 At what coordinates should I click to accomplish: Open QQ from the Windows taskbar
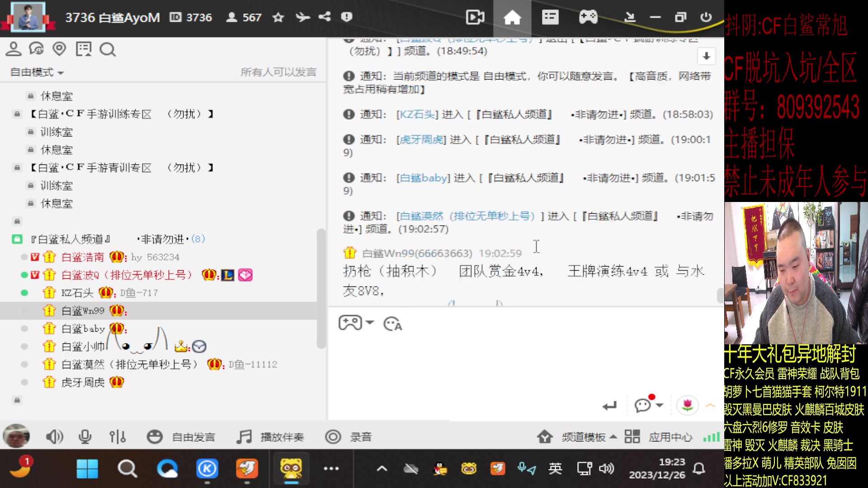[x=440, y=469]
